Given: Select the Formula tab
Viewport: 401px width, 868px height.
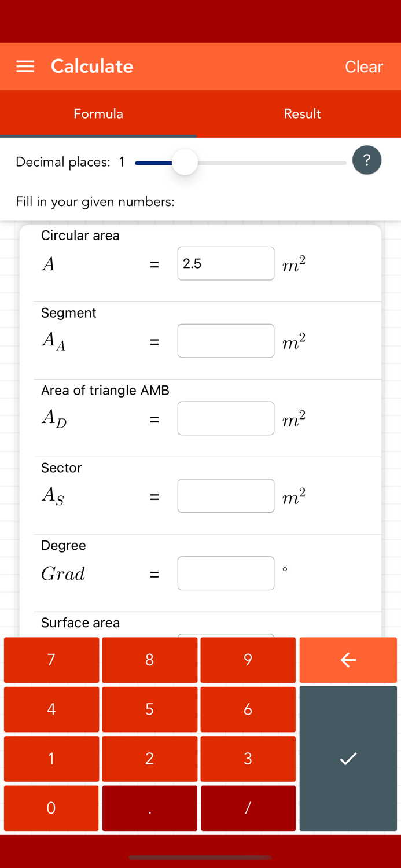Looking at the screenshot, I should click(x=98, y=114).
